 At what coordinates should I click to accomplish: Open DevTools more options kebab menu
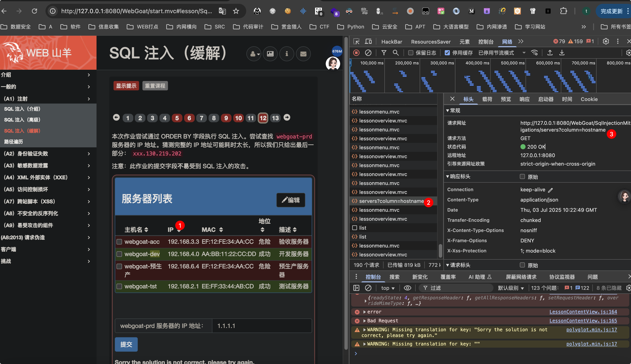coord(618,41)
